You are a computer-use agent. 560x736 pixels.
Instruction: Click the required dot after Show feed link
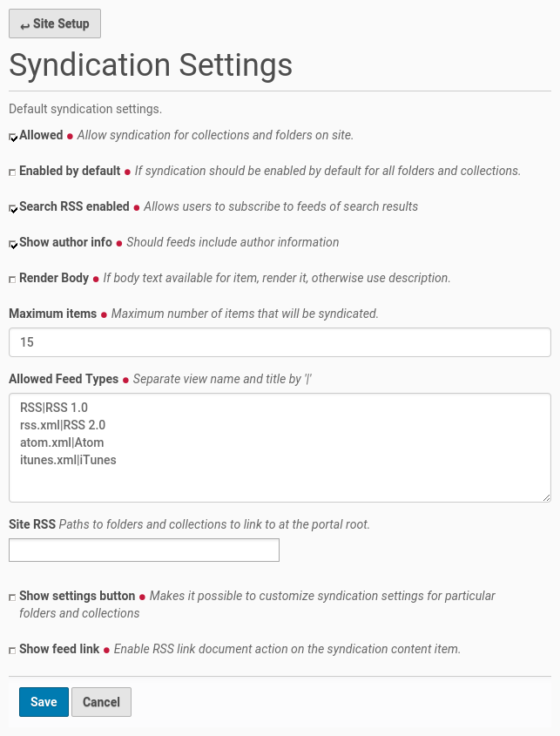coord(107,650)
